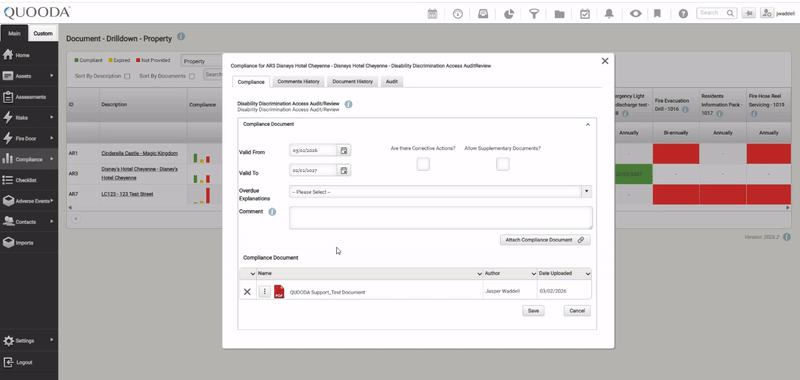Open the first grid column header dropdown
Screen dimensions: 800x380
252,274
